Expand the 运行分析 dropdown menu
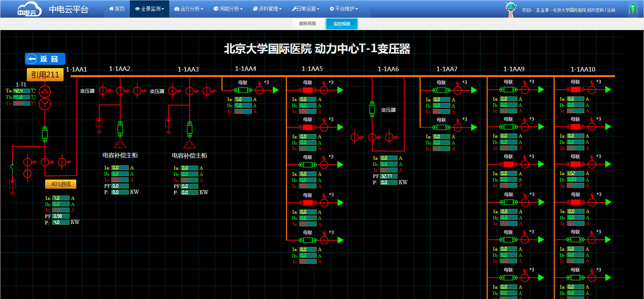Screen dimensions: 644x299 point(189,9)
